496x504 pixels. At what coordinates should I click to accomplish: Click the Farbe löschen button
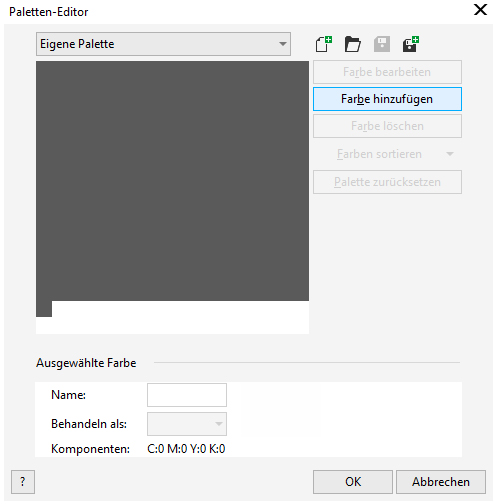coord(387,126)
